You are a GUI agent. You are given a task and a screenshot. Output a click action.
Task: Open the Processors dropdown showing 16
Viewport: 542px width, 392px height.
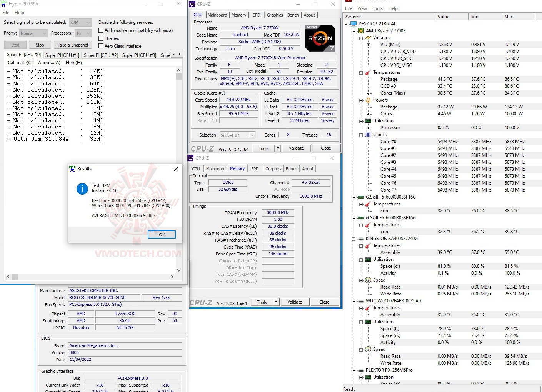(83, 33)
